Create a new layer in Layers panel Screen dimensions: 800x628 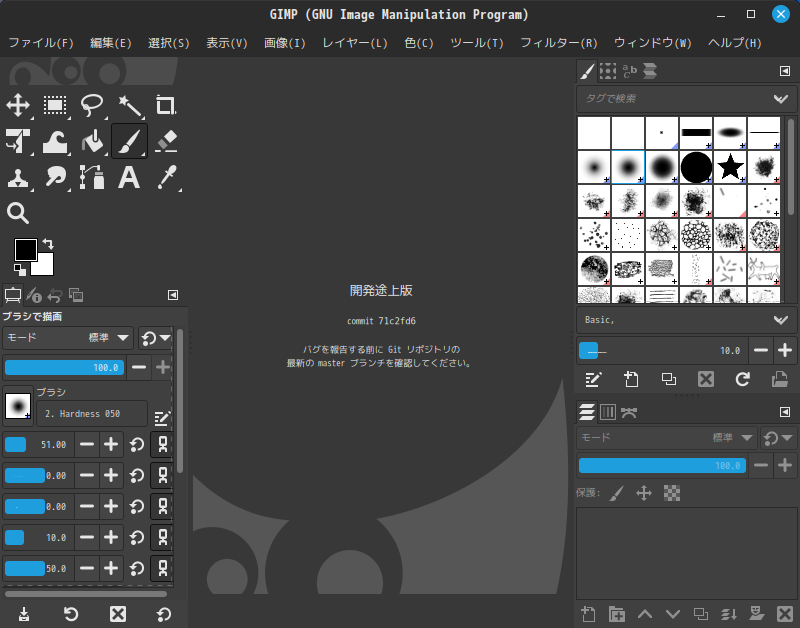(x=588, y=614)
